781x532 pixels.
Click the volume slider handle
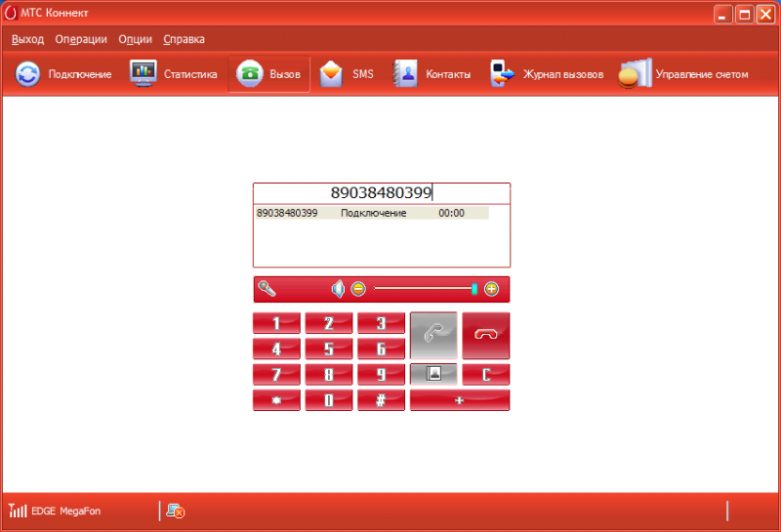(x=474, y=289)
